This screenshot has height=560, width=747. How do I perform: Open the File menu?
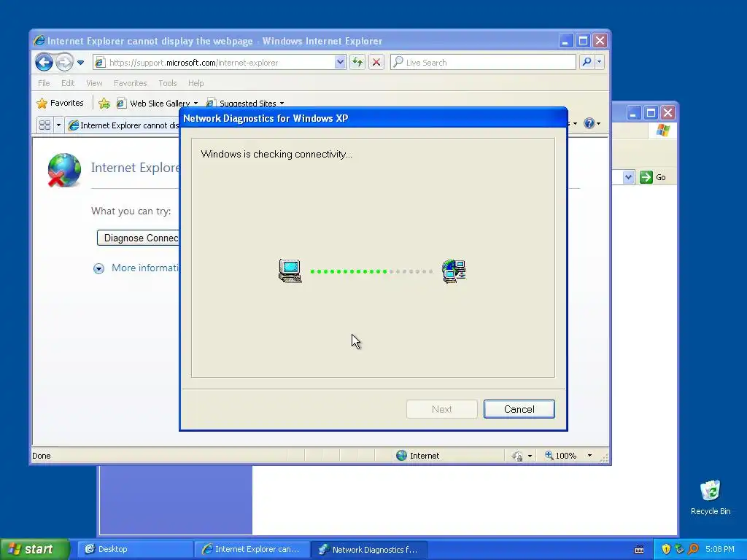click(44, 83)
